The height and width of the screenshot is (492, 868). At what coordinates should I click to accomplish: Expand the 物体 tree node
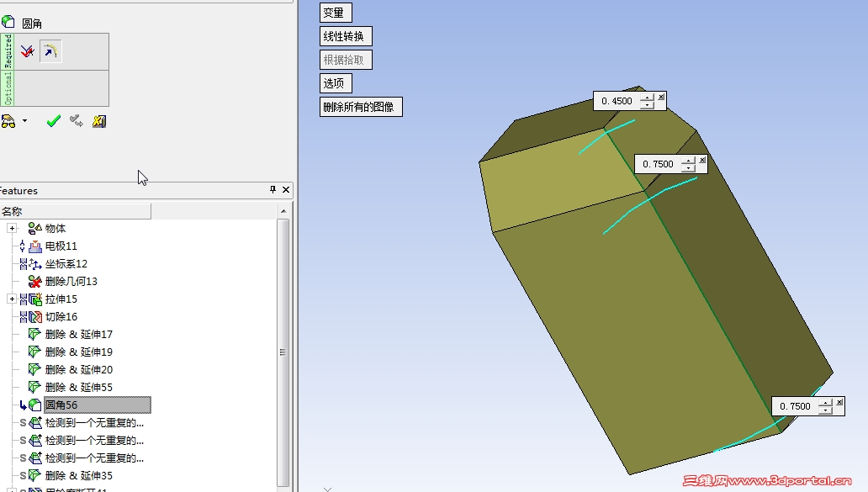tap(12, 228)
